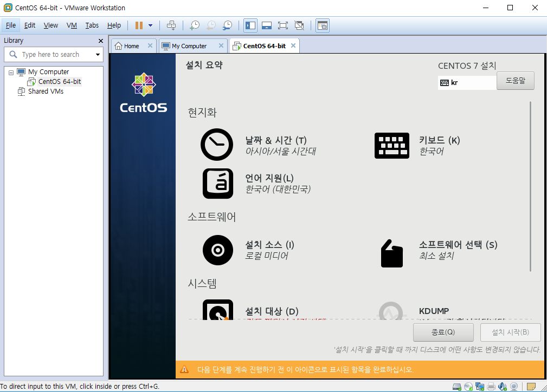Click the orange warning triangle icon

pos(184,369)
